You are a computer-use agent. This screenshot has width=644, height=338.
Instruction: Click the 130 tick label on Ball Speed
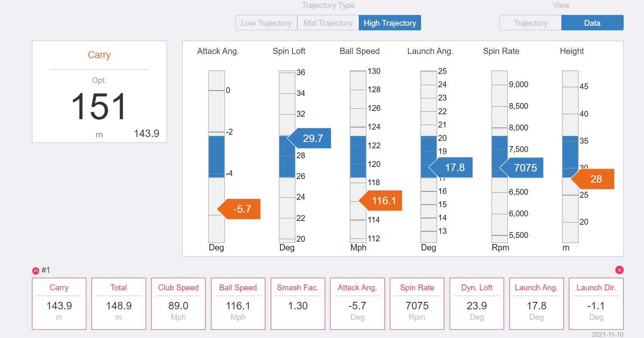point(374,71)
